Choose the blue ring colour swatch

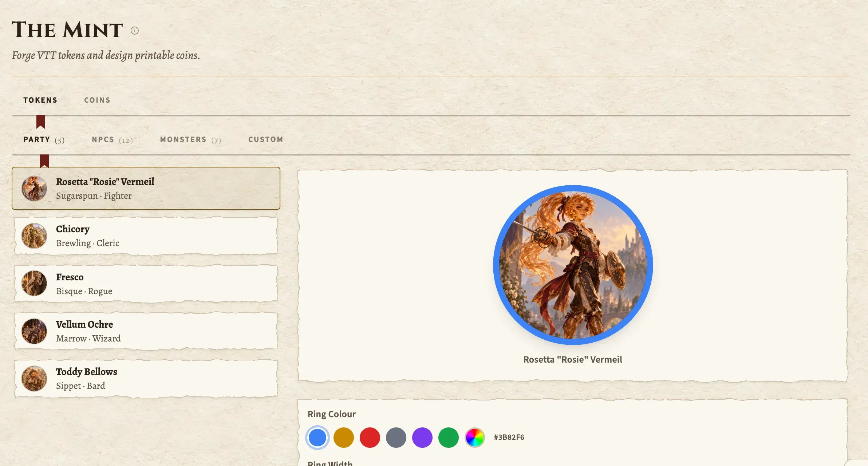[317, 438]
